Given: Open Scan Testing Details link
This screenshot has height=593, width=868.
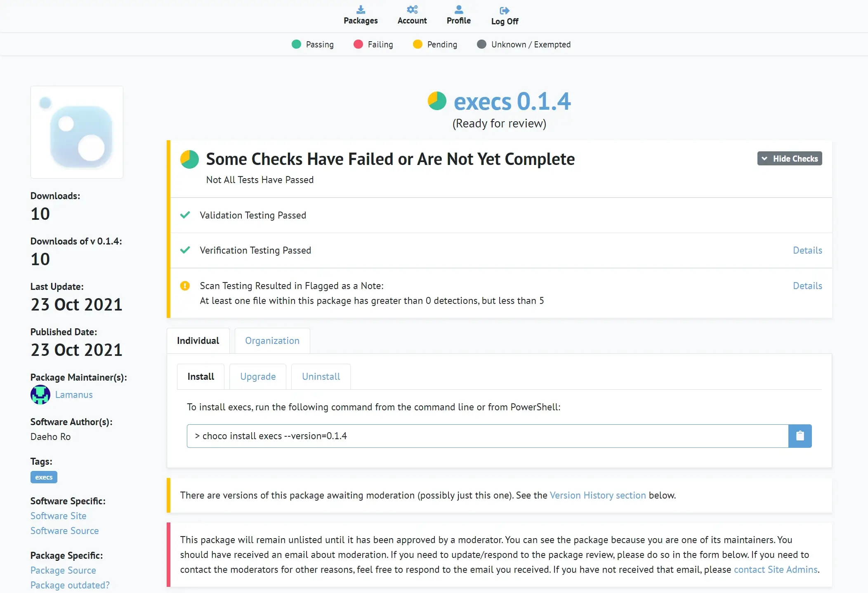Looking at the screenshot, I should click(807, 286).
